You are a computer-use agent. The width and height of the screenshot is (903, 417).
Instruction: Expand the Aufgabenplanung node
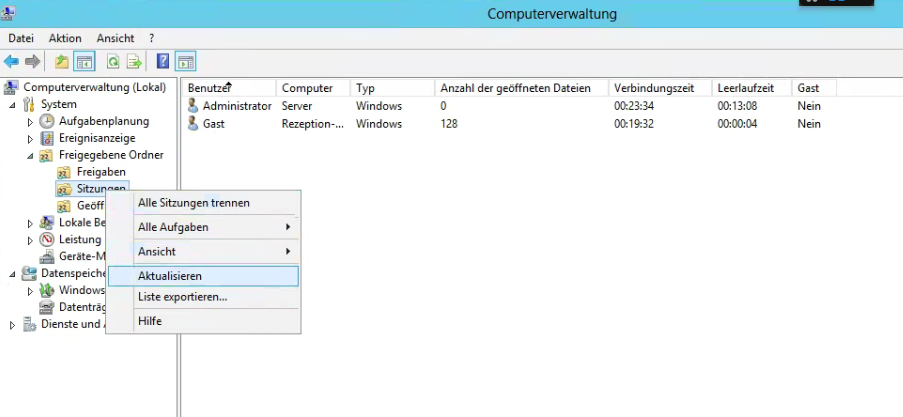pyautogui.click(x=31, y=122)
